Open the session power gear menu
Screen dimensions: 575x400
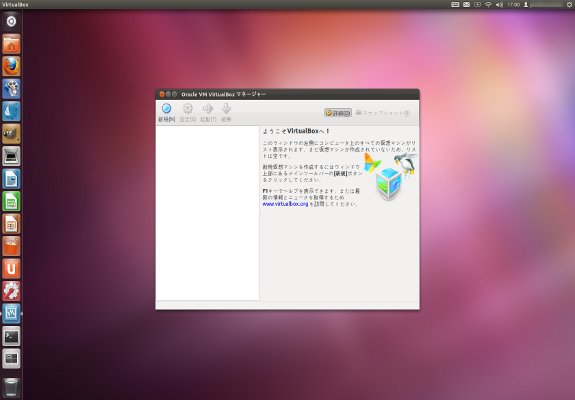[x=569, y=4]
